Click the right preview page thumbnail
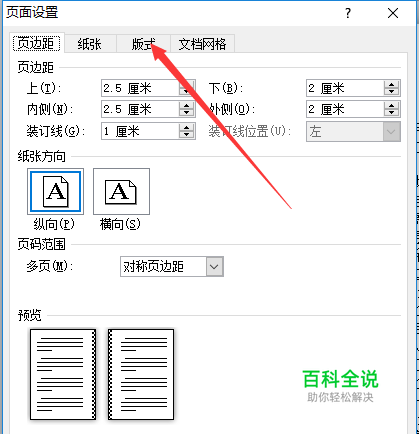Image resolution: width=419 pixels, height=434 pixels. point(141,374)
